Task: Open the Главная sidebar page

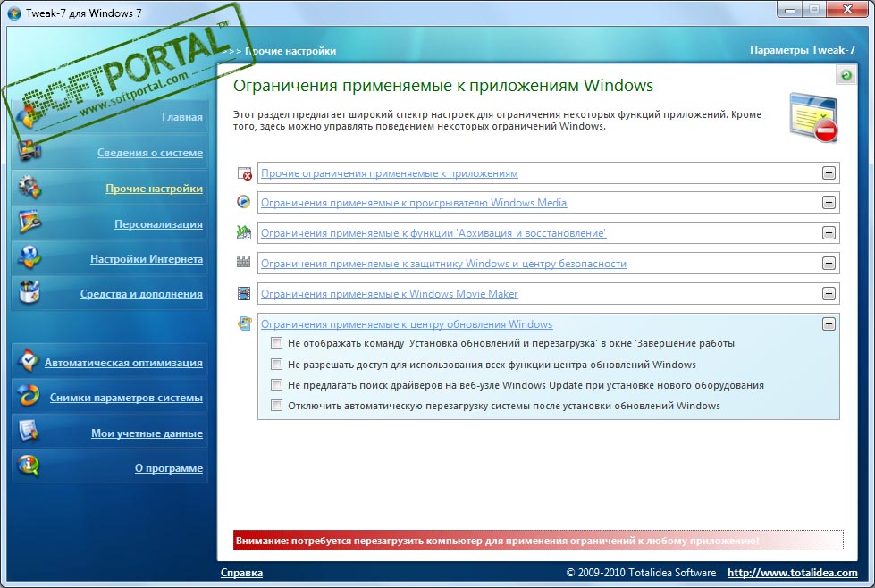Action: tap(182, 116)
